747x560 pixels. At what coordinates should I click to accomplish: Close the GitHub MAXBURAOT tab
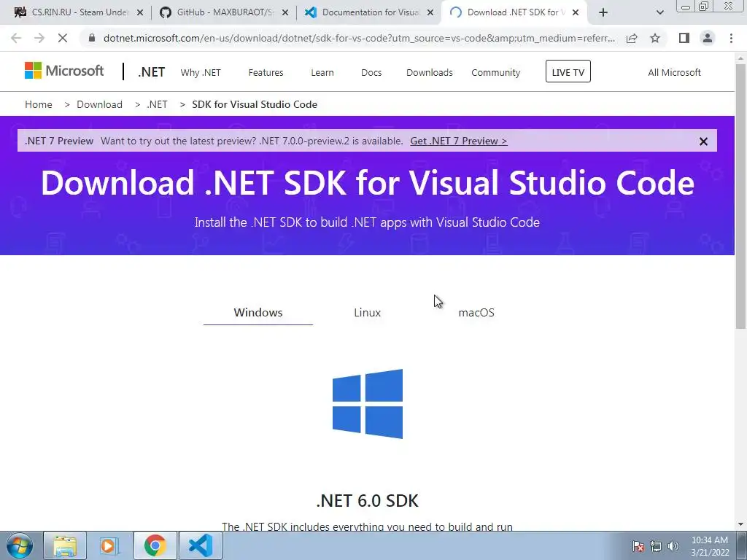coord(285,13)
